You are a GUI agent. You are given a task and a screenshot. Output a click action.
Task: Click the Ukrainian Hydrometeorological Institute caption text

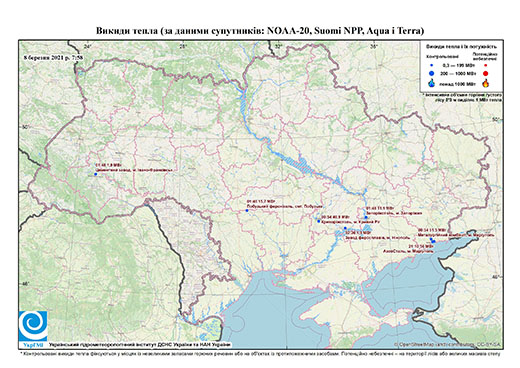coord(140,344)
